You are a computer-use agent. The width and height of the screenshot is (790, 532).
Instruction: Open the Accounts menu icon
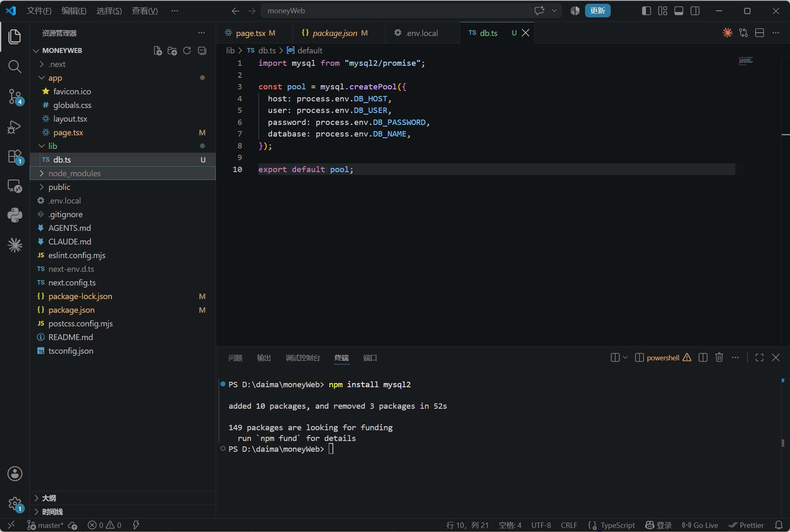point(15,474)
